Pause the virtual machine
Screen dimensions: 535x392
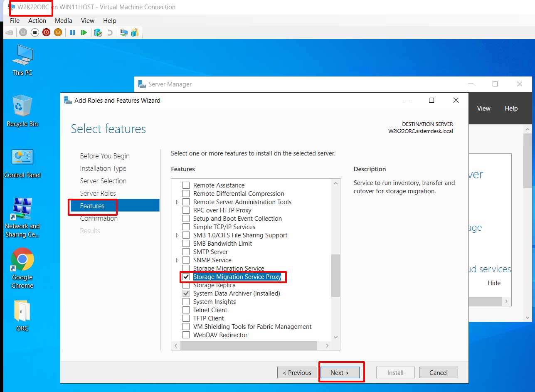(72, 32)
